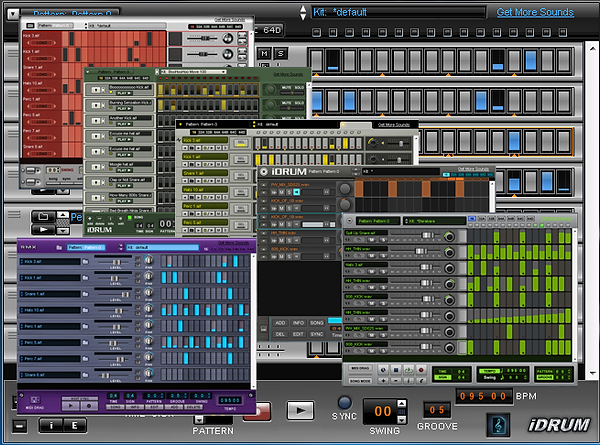Click the SONG MODE button, green-grid window
The height and width of the screenshot is (445, 600).
360,381
